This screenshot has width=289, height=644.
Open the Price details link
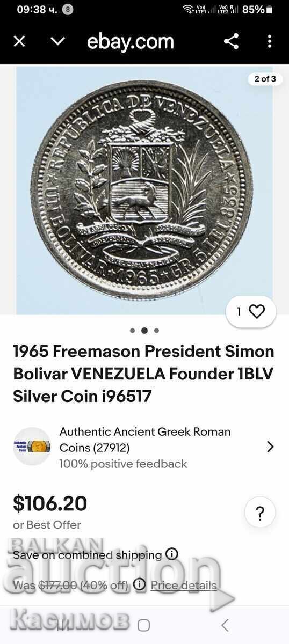(184, 585)
